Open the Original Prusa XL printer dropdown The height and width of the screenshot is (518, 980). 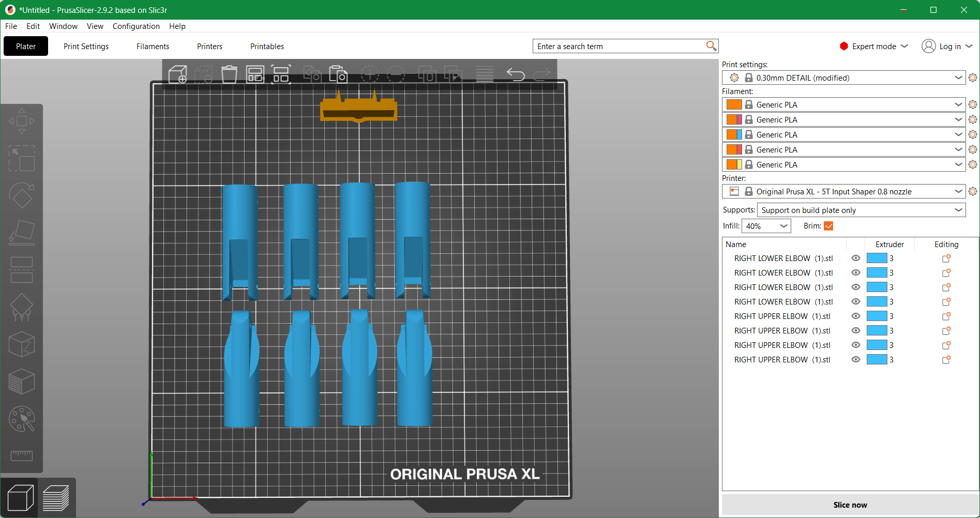point(843,191)
